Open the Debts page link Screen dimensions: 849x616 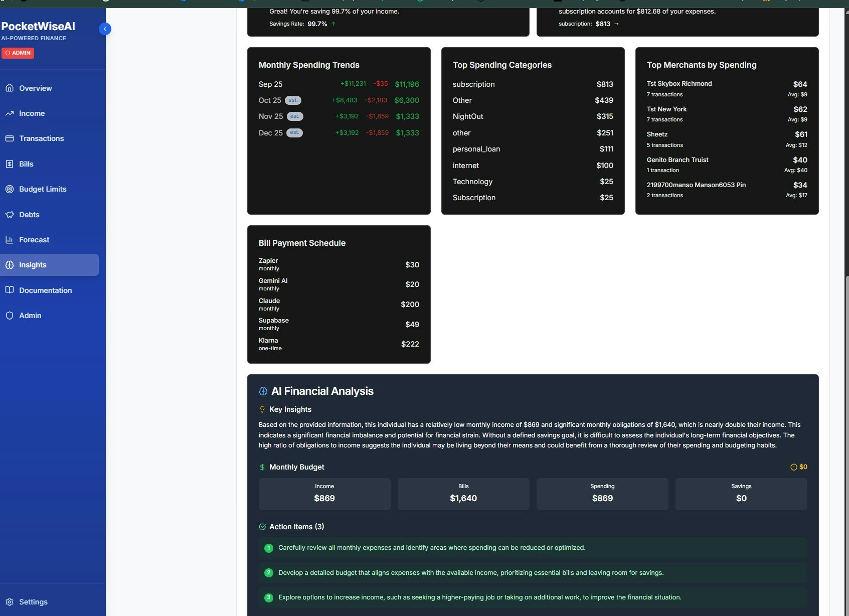click(x=29, y=214)
